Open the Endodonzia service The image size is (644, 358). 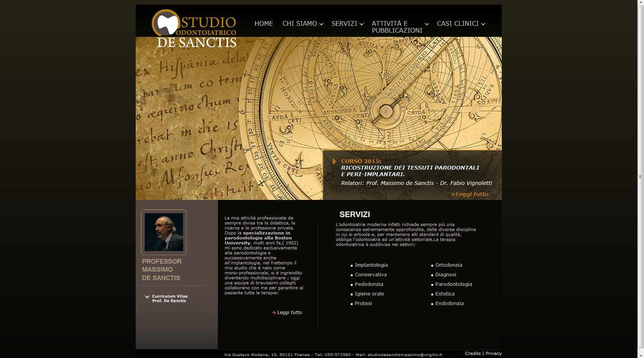[449, 304]
